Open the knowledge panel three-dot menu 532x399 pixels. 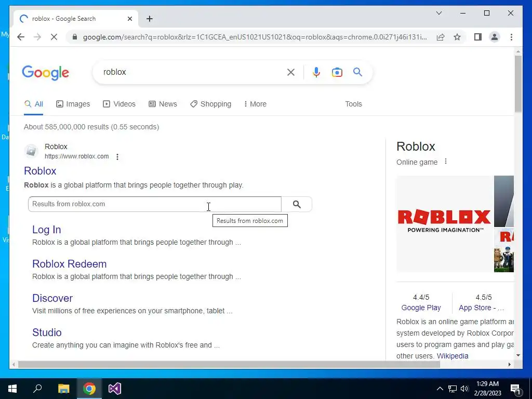445,162
